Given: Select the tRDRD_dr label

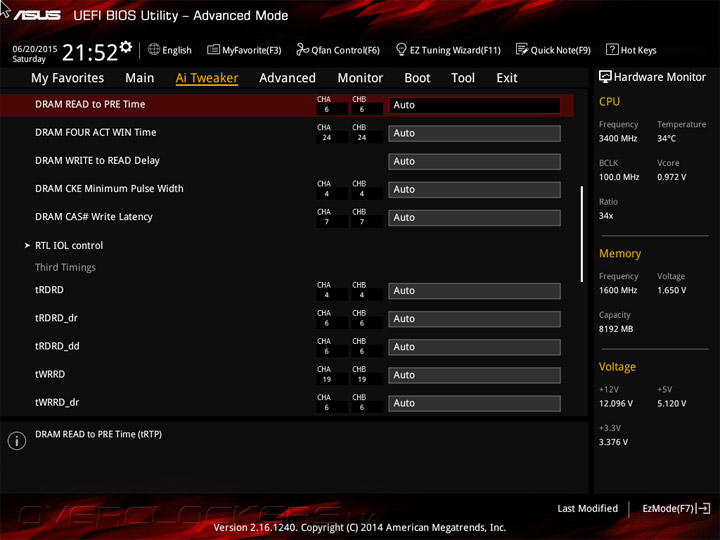Looking at the screenshot, I should (x=56, y=318).
